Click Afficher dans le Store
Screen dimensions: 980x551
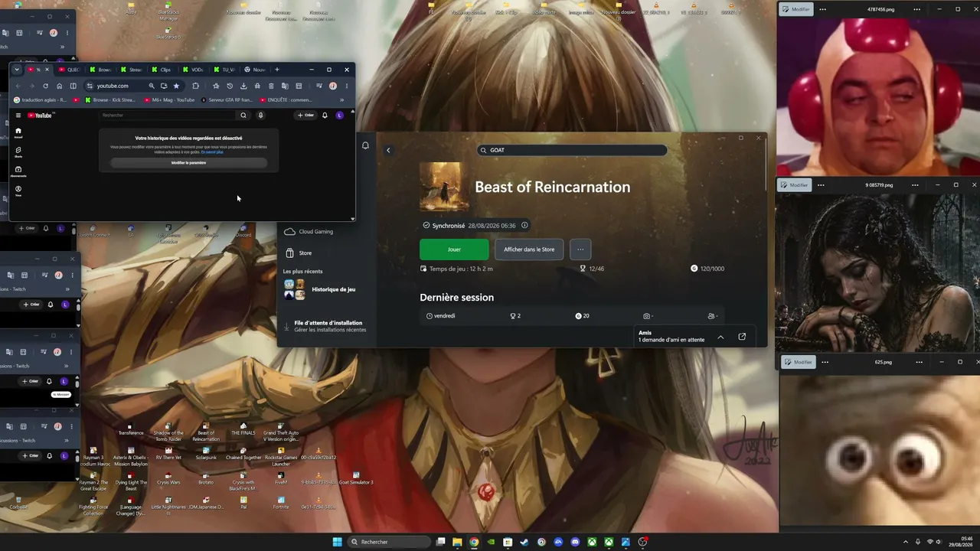(x=529, y=249)
